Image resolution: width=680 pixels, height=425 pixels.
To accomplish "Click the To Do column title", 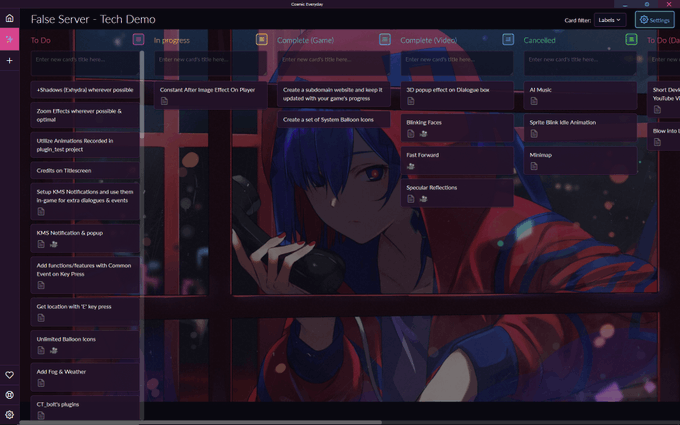I will pyautogui.click(x=40, y=40).
